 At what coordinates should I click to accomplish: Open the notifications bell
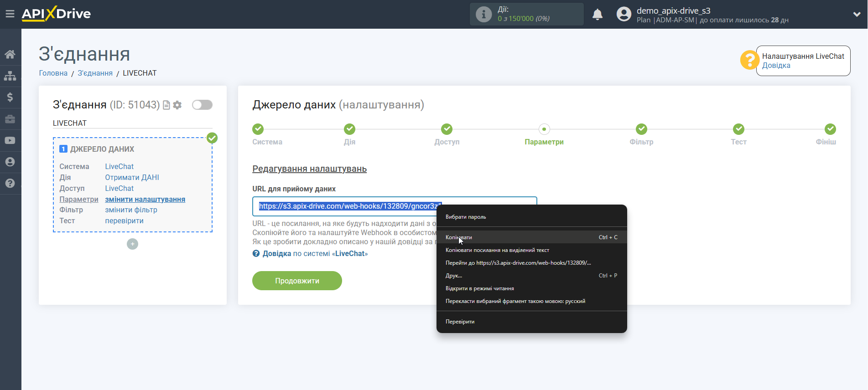[x=598, y=15]
